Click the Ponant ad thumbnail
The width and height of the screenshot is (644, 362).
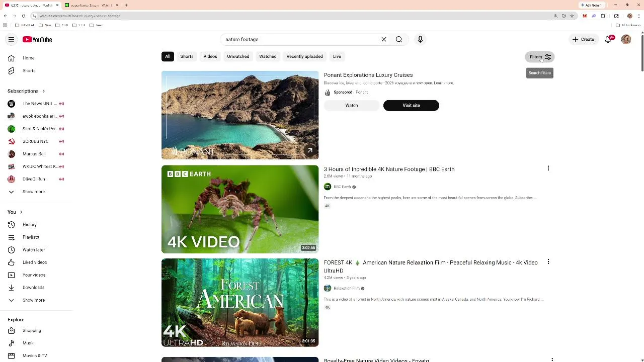[x=240, y=115]
